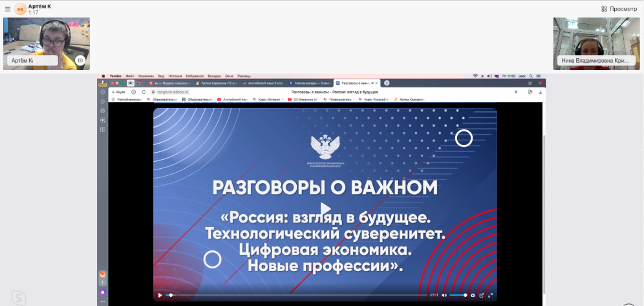This screenshot has height=306, width=644.
Task: Open Alice assistant purple icon
Action: (103, 292)
